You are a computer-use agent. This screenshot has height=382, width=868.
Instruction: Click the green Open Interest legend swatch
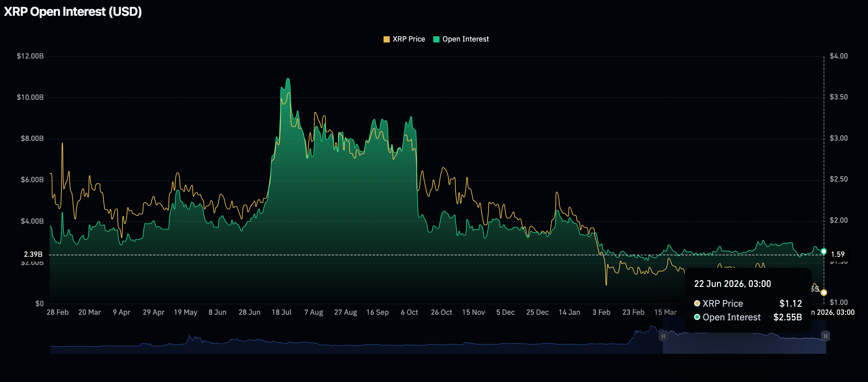point(436,39)
